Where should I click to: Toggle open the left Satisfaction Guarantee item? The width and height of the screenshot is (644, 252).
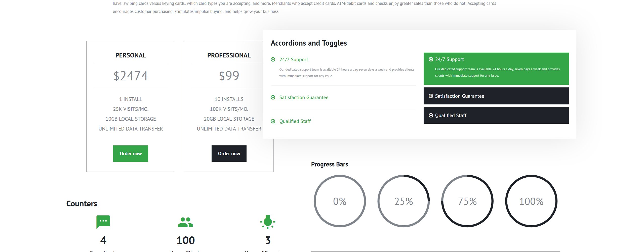[x=304, y=97]
